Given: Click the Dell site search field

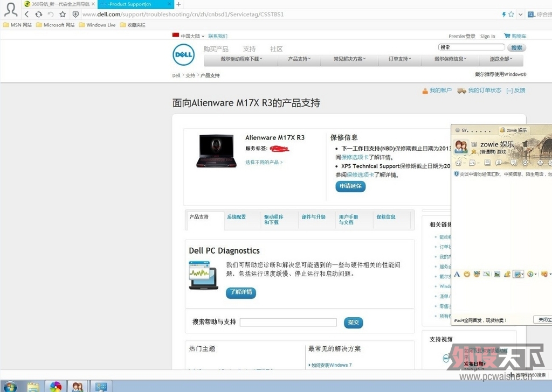Looking at the screenshot, I should click(471, 47).
